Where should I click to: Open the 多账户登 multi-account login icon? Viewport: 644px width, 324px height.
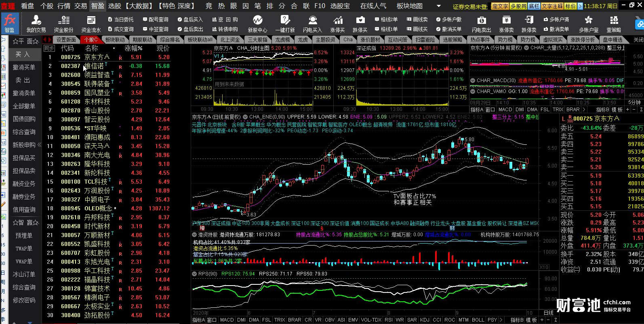589,23
